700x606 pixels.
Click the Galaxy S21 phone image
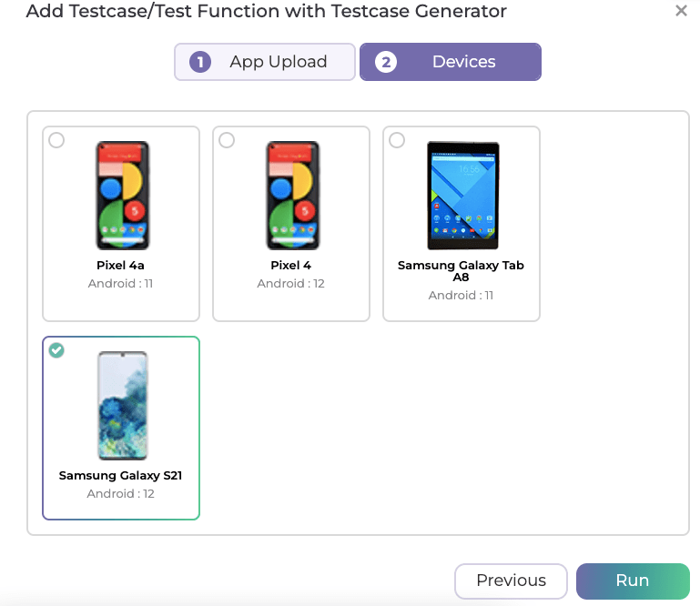122,406
